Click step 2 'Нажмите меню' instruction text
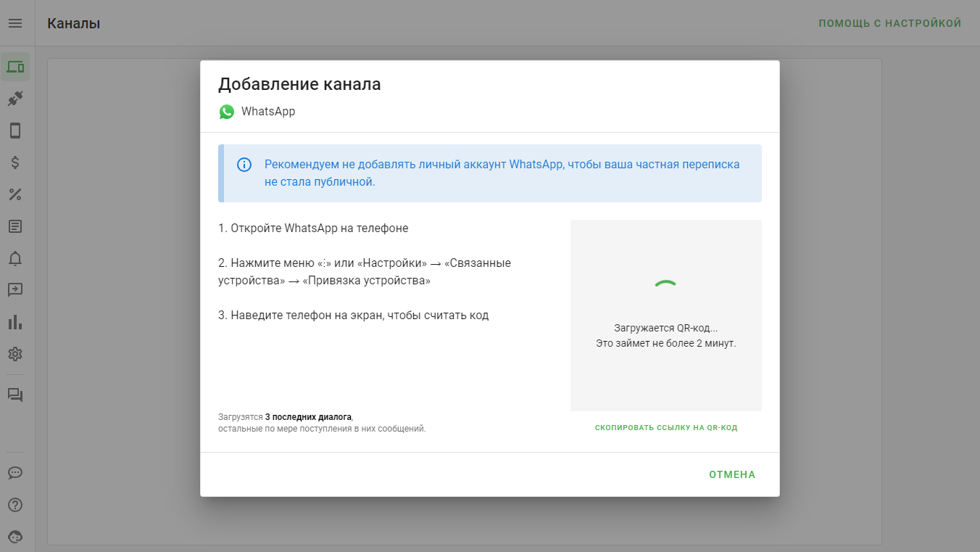Viewport: 980px width, 552px height. (x=365, y=272)
